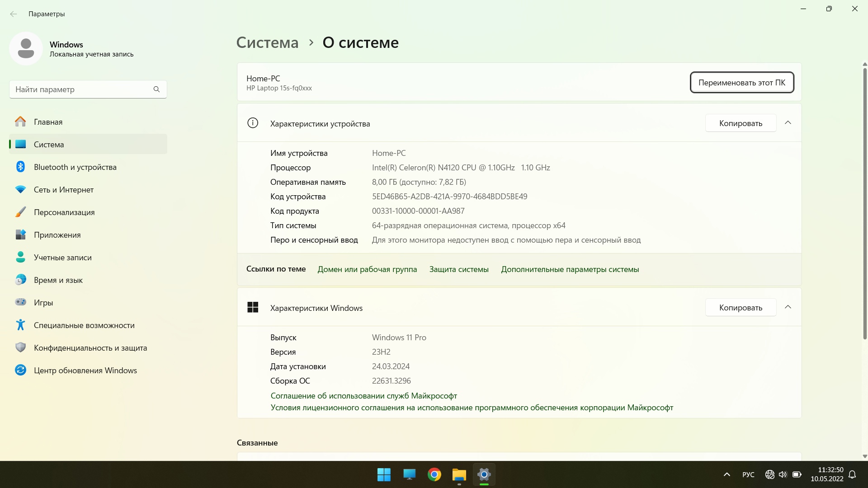
Task: Click the Personalization paintbrush icon
Action: [20, 212]
